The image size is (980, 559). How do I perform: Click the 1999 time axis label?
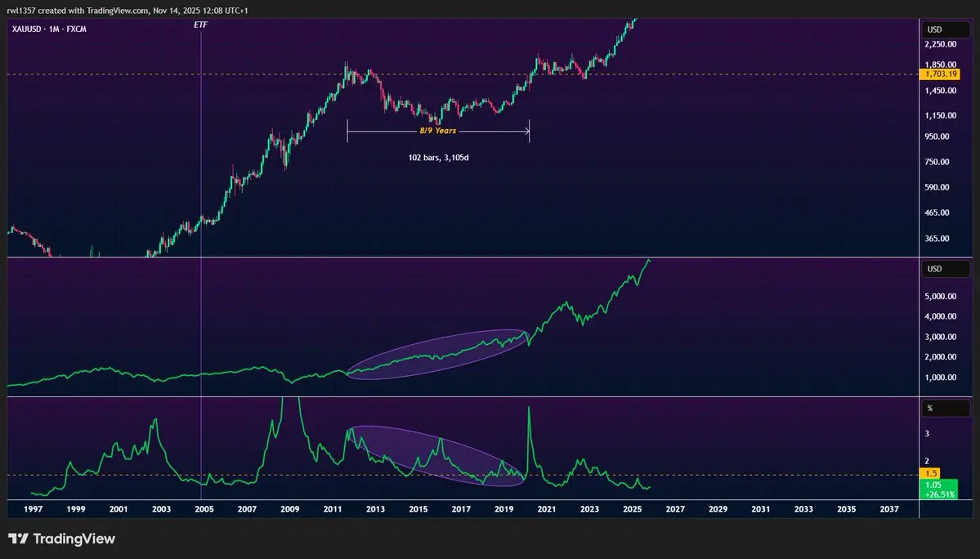(x=76, y=509)
